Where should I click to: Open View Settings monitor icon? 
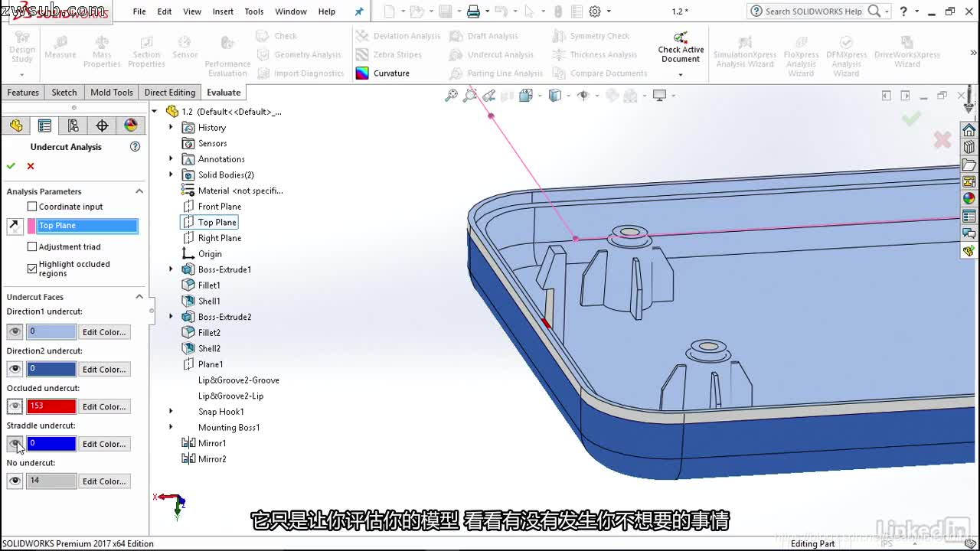coord(659,95)
